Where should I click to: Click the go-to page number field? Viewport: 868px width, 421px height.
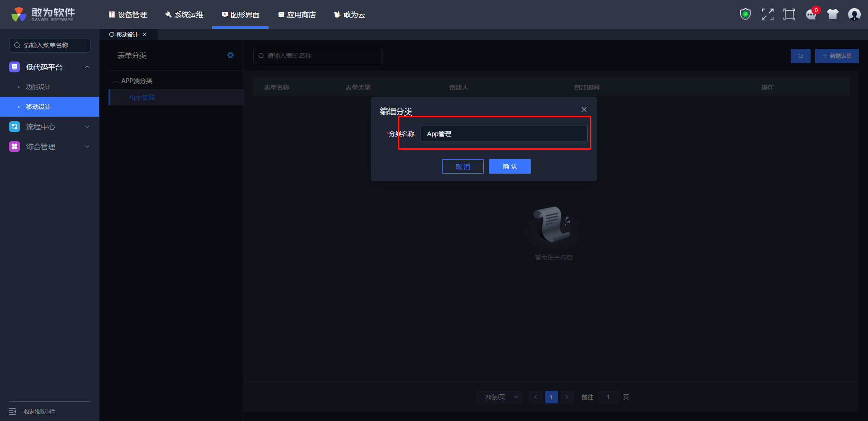pos(608,397)
